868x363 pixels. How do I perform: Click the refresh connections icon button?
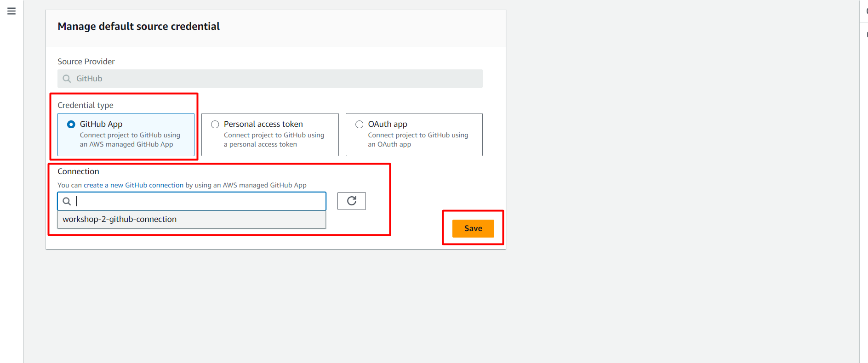point(352,201)
